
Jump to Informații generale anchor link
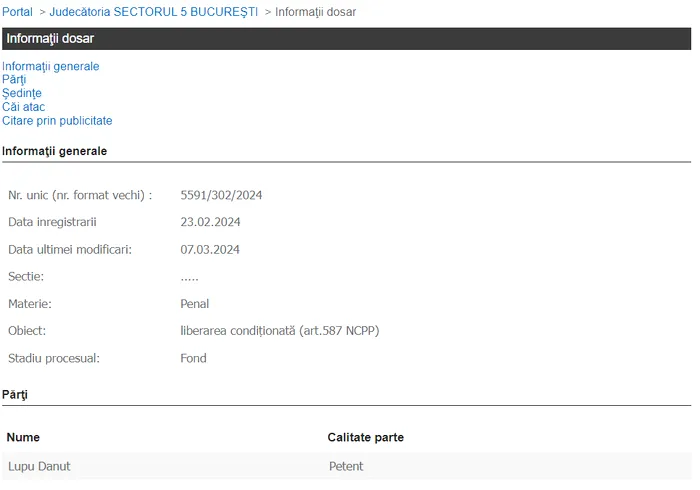click(50, 66)
